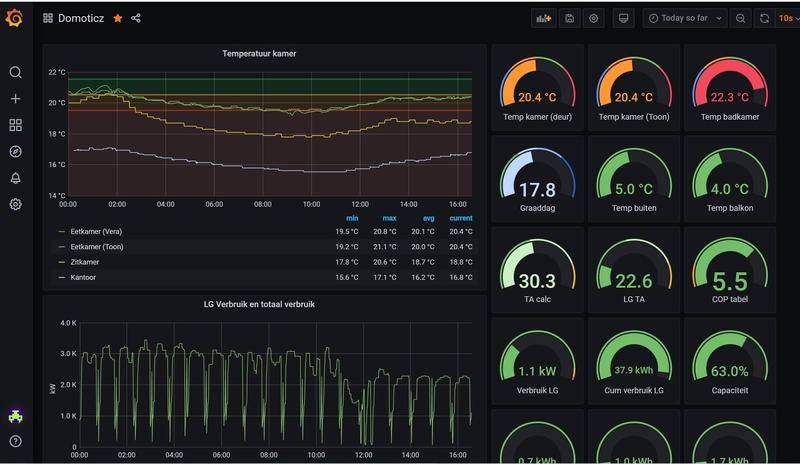Click the Cum verbruik LG gauge
The width and height of the screenshot is (800, 464).
pos(634,361)
